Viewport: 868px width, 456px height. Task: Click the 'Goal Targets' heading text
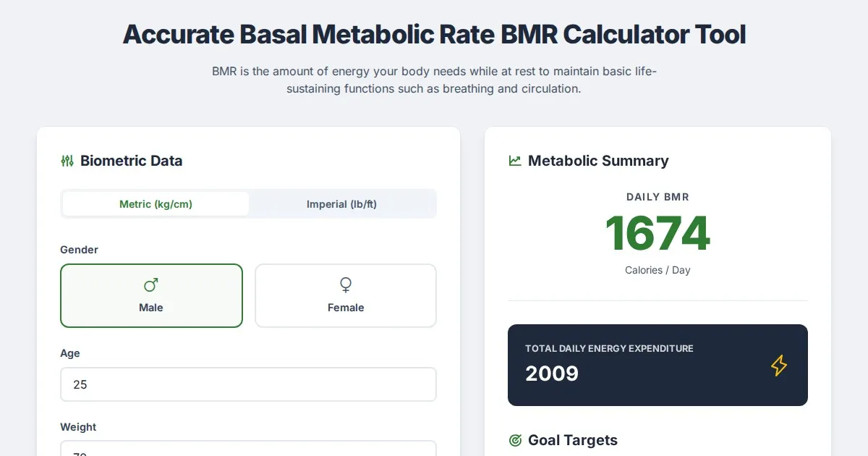pos(573,440)
